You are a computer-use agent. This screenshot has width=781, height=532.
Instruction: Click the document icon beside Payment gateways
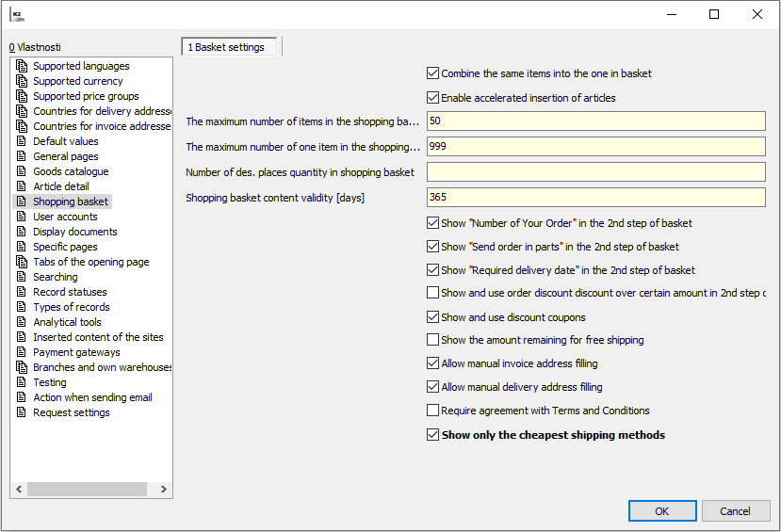point(23,352)
